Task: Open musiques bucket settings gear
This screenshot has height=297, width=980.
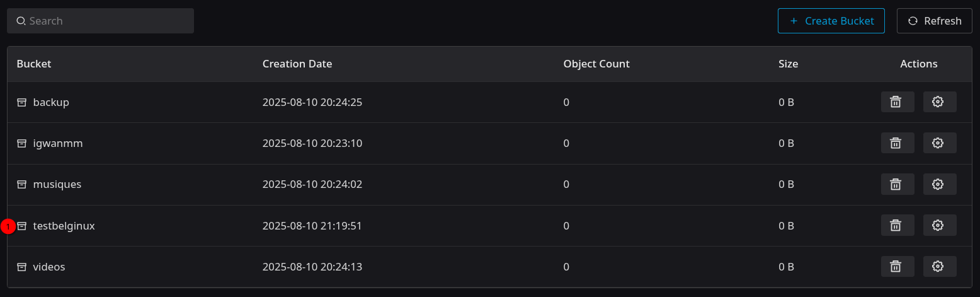Action: [940, 184]
